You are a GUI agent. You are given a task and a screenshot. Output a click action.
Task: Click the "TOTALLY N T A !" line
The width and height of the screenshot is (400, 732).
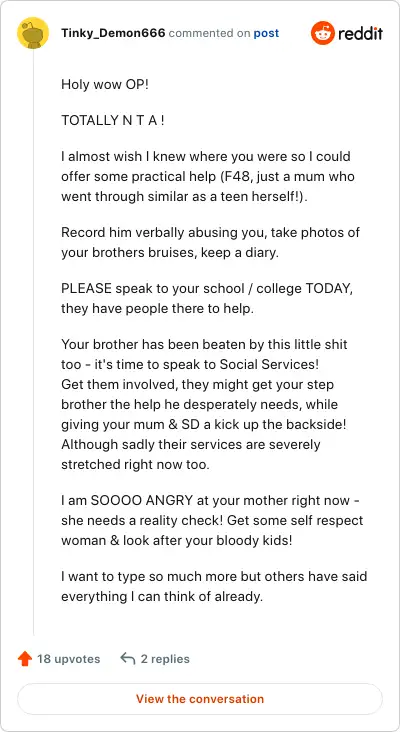112,120
